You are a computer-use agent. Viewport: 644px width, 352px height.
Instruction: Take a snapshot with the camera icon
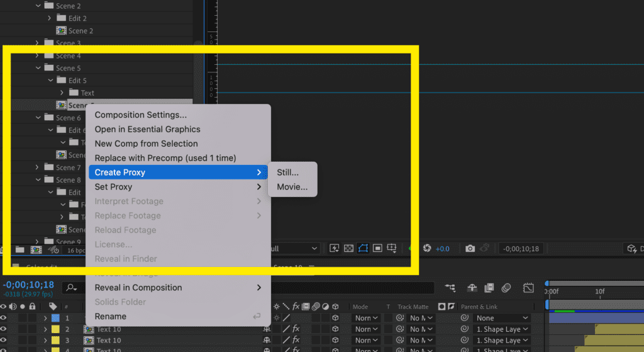click(x=470, y=248)
